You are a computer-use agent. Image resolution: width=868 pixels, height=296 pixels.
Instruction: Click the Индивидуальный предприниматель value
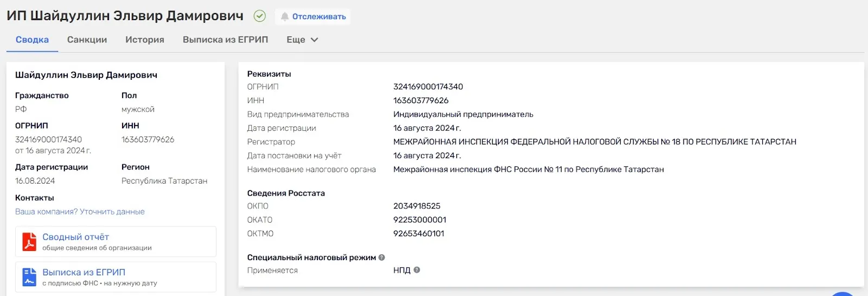[463, 115]
